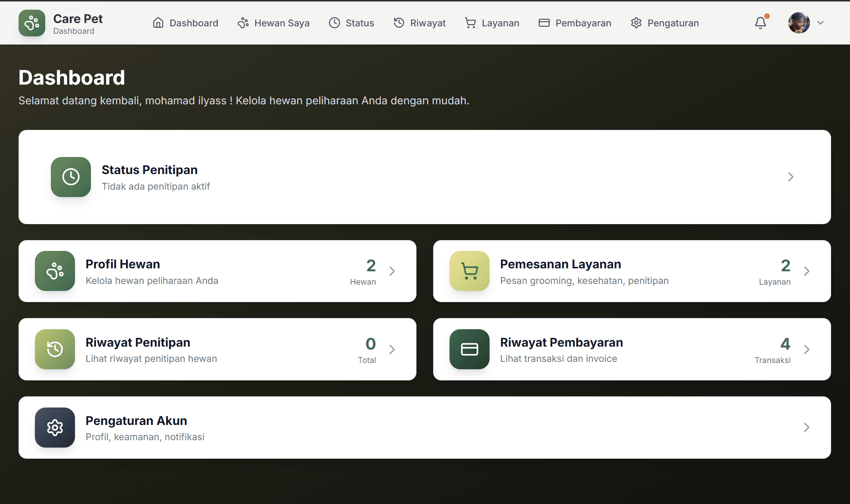
Task: Click the Status Penitipan clock icon
Action: point(71,177)
